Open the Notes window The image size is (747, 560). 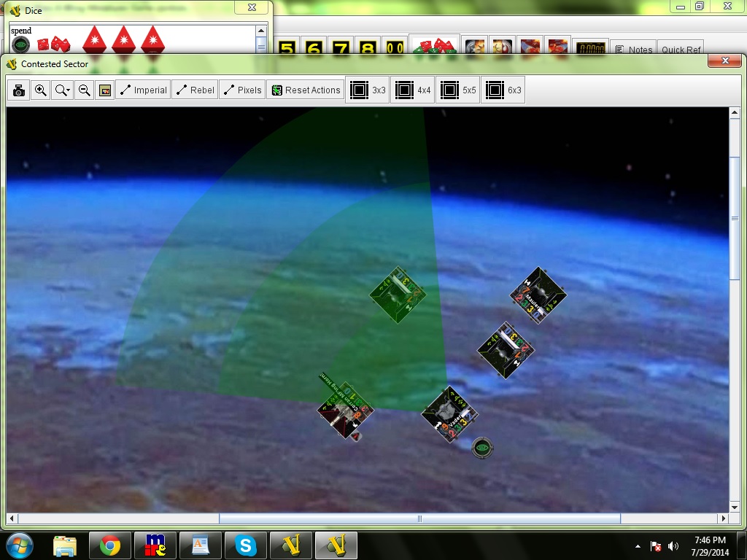tap(633, 50)
